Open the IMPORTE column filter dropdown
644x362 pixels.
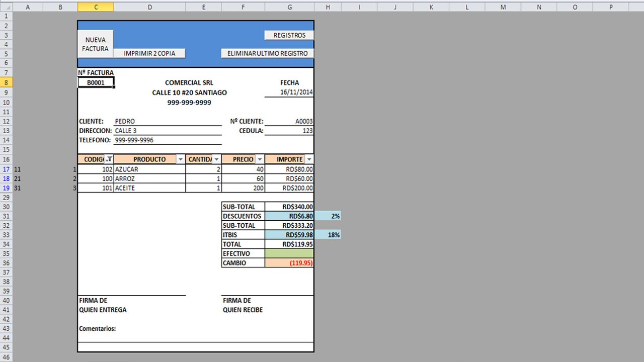(309, 159)
